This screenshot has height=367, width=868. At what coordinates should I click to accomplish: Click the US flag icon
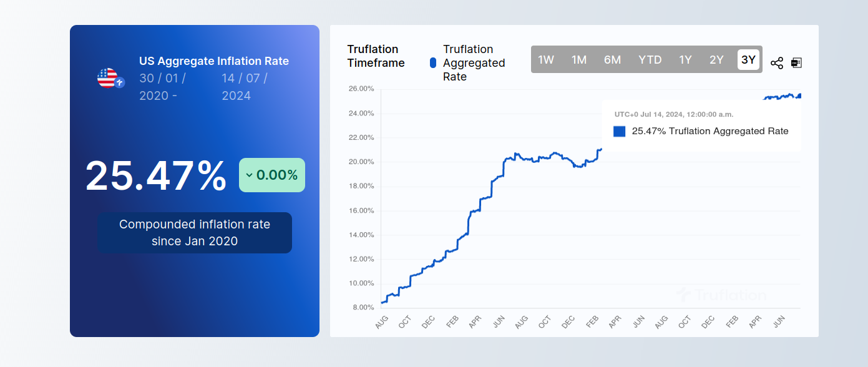tap(107, 78)
